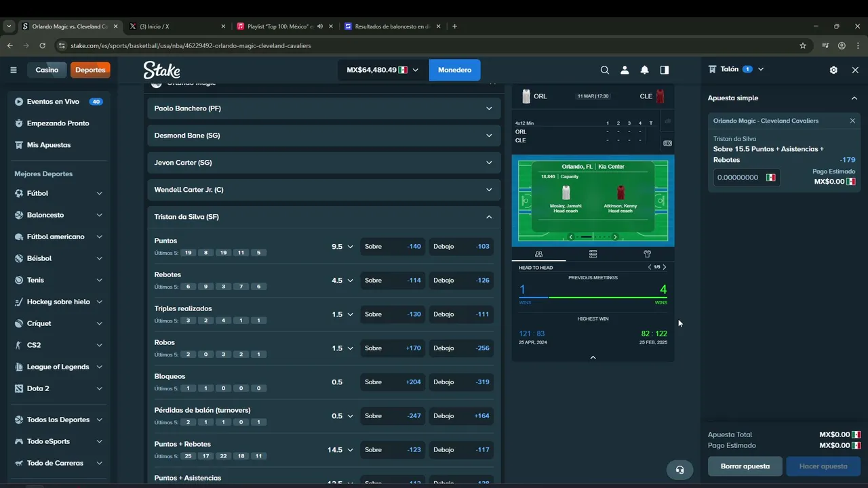This screenshot has width=868, height=488.
Task: Open new browser tab
Action: click(x=454, y=26)
